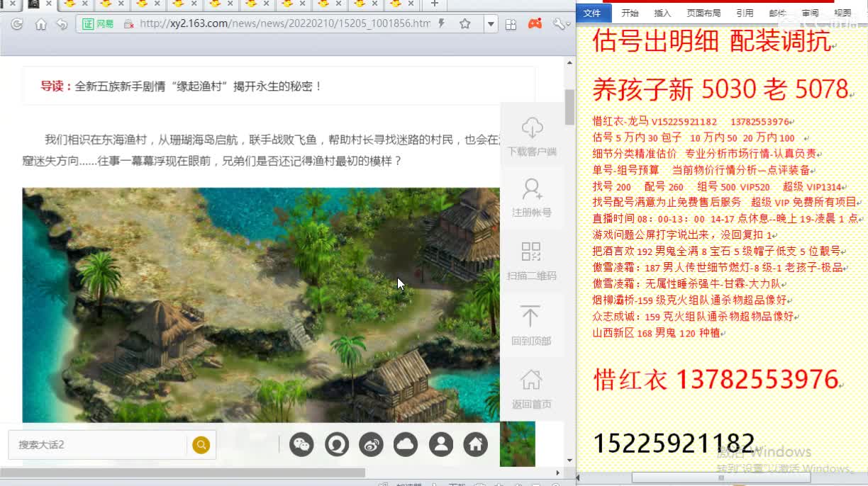
Task: Switch to the 审阅 ribbon tab
Action: [x=810, y=13]
